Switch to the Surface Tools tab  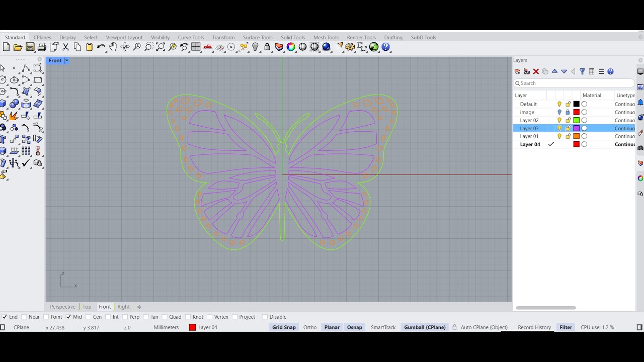(258, 38)
